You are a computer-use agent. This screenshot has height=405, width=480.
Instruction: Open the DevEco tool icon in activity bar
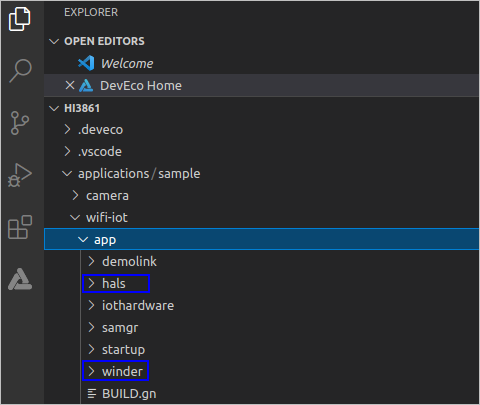(20, 279)
